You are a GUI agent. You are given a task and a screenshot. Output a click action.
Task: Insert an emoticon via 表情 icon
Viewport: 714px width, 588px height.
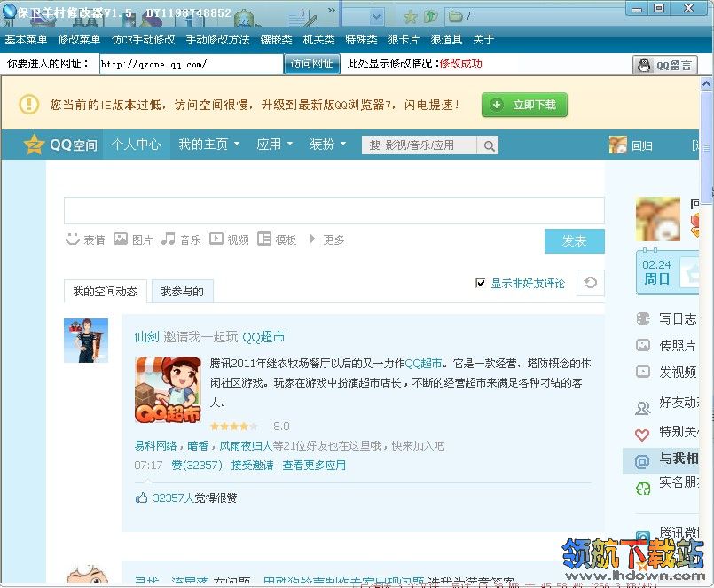[x=73, y=239]
